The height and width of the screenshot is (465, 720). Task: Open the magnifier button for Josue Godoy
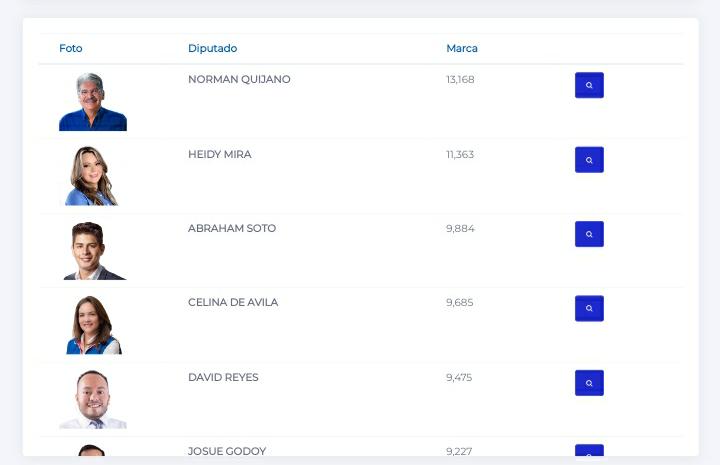(x=589, y=450)
